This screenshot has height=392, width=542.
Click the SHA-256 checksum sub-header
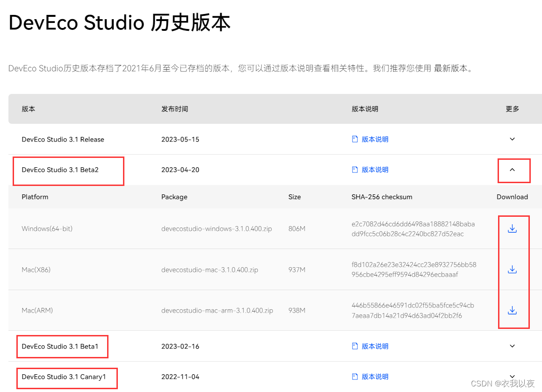382,197
